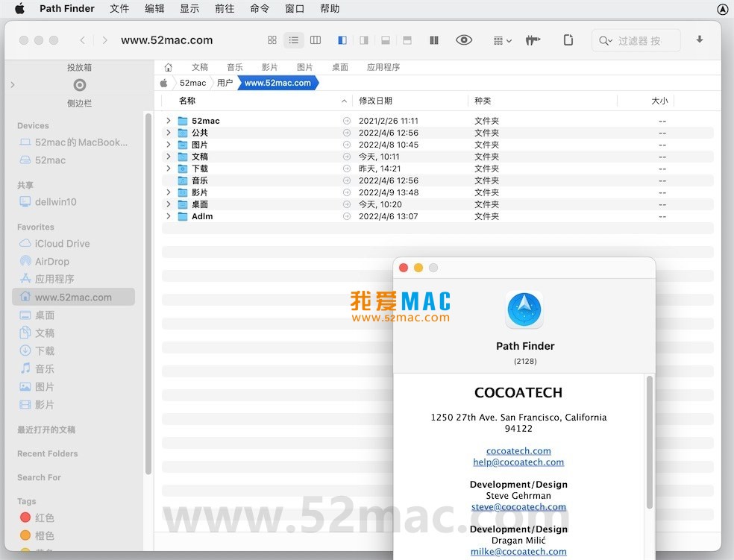Viewport: 734px width, 560px height.
Task: Open 桌面 in the favorites bar
Action: [x=340, y=67]
